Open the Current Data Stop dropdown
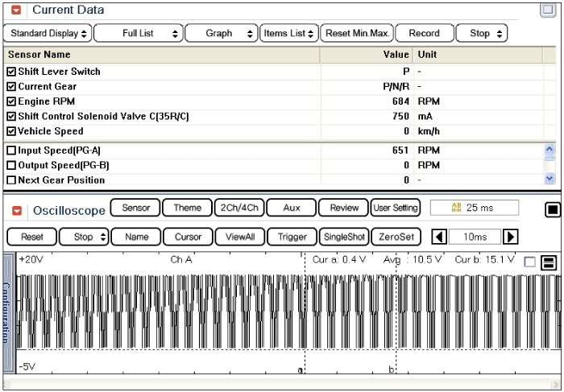This screenshot has height=392, width=564. pyautogui.click(x=482, y=34)
